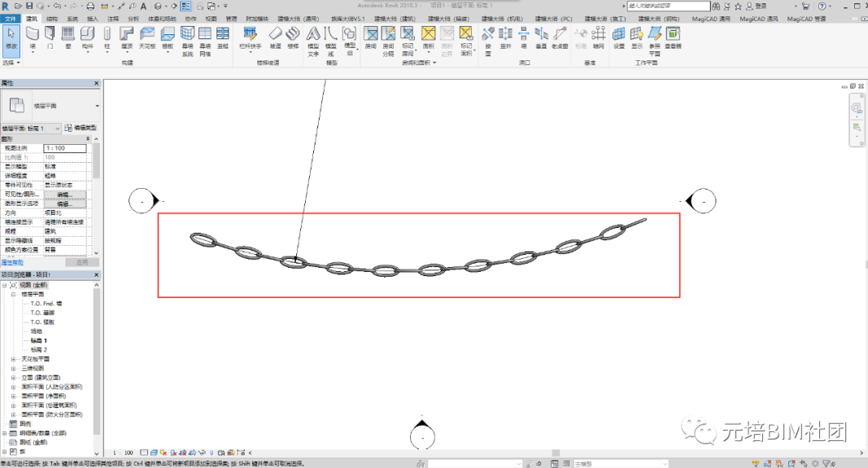This screenshot has width=868, height=468.
Task: Open the 标高 2 floor plan view
Action: pyautogui.click(x=39, y=350)
